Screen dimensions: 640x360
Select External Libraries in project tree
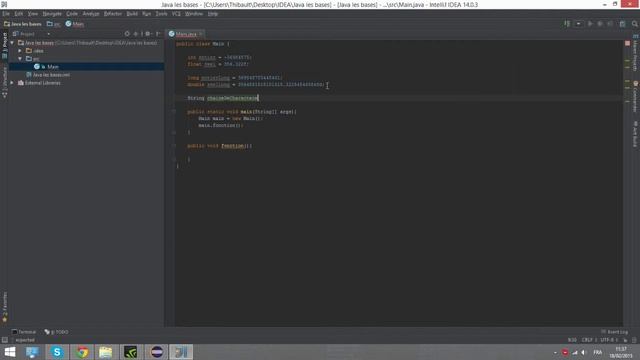pyautogui.click(x=39, y=83)
